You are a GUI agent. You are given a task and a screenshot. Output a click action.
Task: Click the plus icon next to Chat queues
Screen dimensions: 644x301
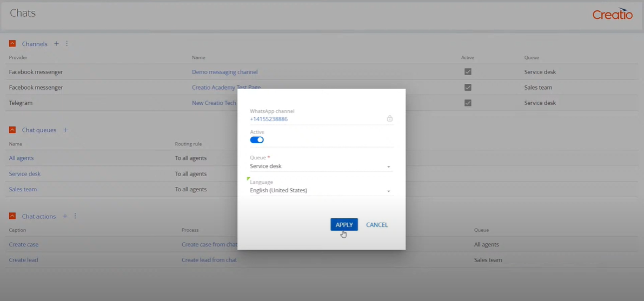tap(65, 130)
